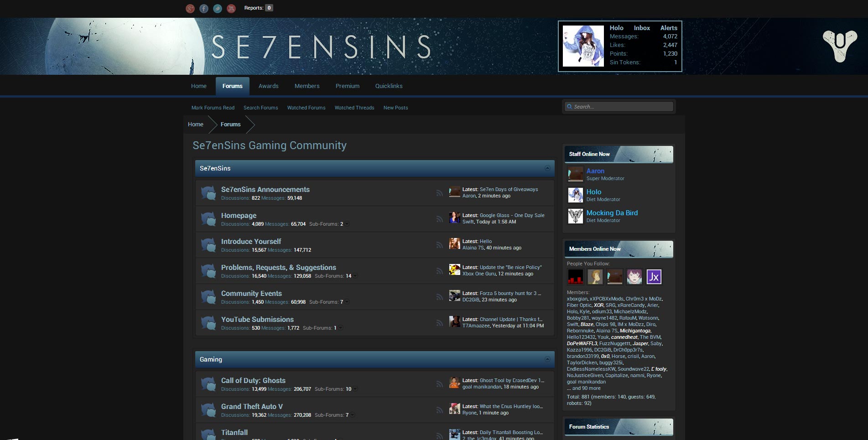Expand Problems, Requests sub-forums dropdown
Image resolution: width=868 pixels, height=440 pixels.
(x=355, y=276)
